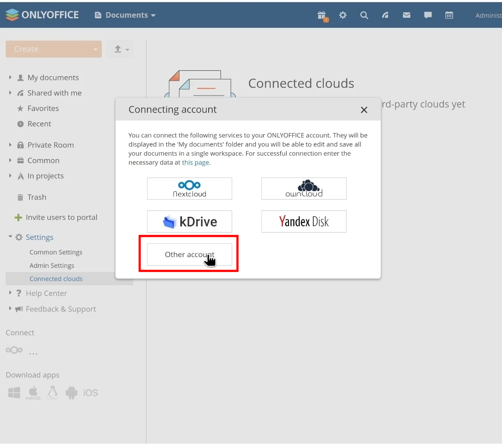Open the Administrator profile name
This screenshot has width=502, height=448.
[x=488, y=15]
